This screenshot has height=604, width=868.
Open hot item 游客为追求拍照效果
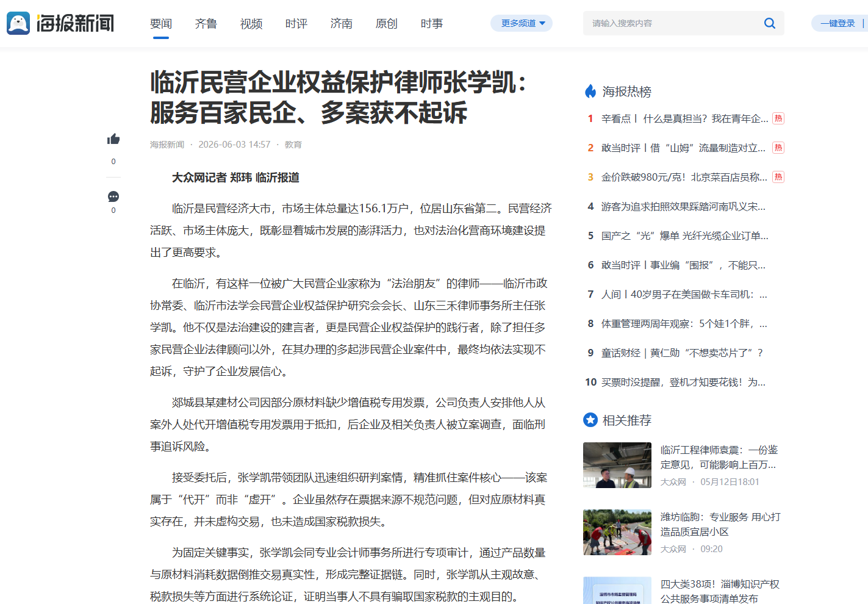point(683,207)
